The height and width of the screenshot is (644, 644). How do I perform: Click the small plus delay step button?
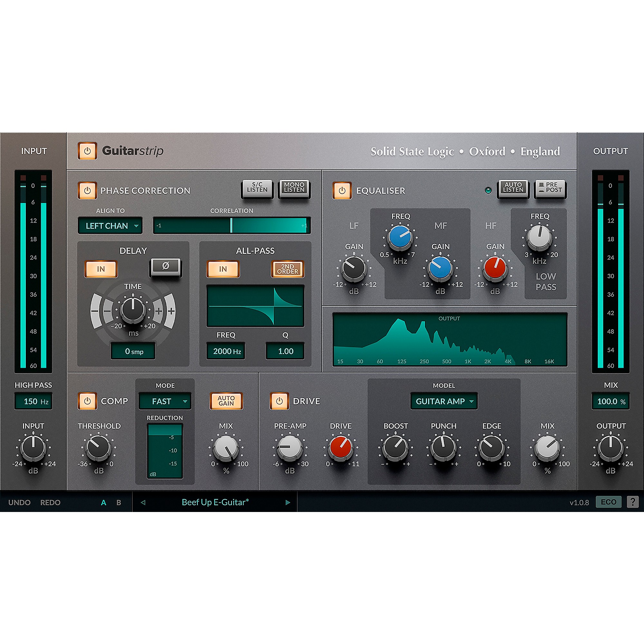[159, 311]
